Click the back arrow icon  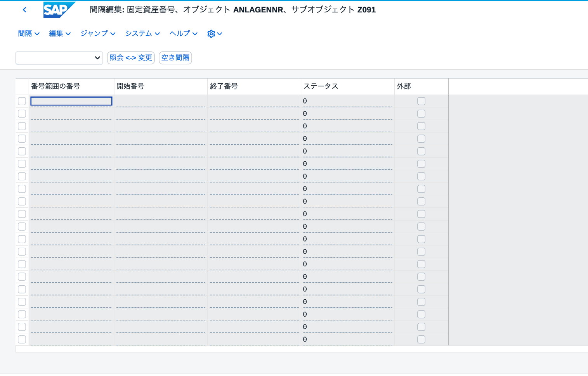pos(24,10)
